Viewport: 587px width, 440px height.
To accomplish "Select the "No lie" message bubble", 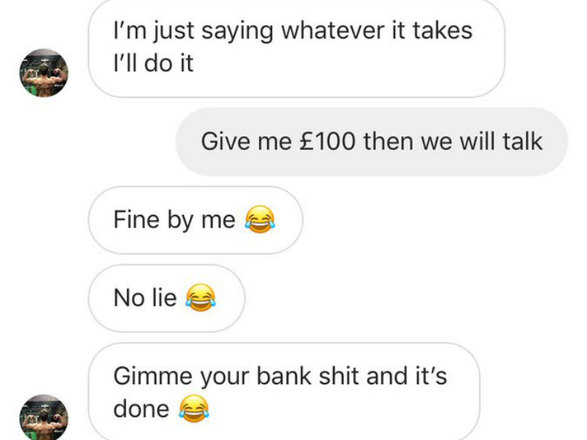I will coord(167,298).
